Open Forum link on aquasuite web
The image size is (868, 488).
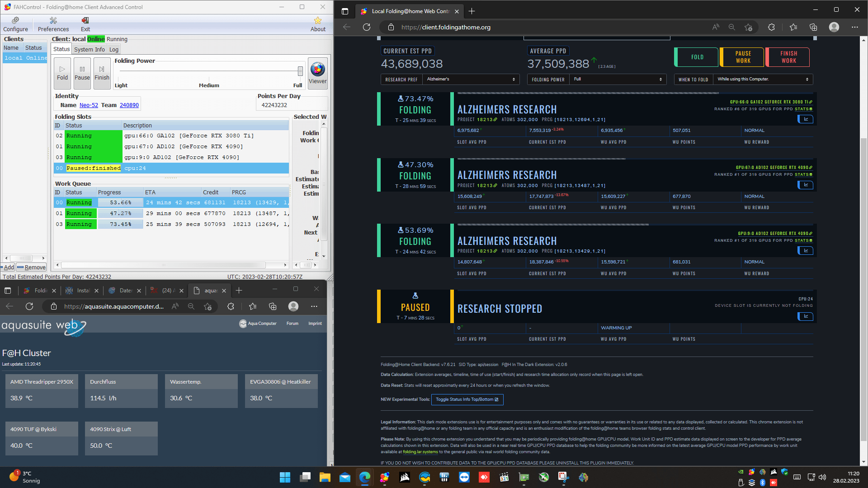click(292, 324)
